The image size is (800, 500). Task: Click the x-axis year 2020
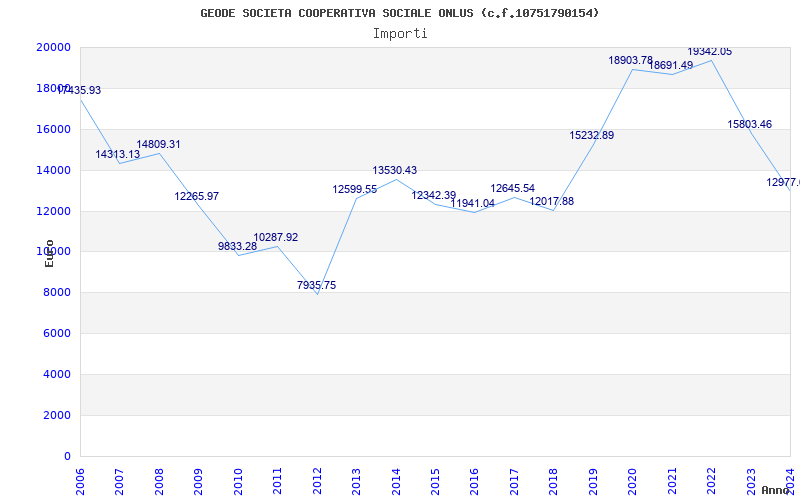pyautogui.click(x=632, y=481)
